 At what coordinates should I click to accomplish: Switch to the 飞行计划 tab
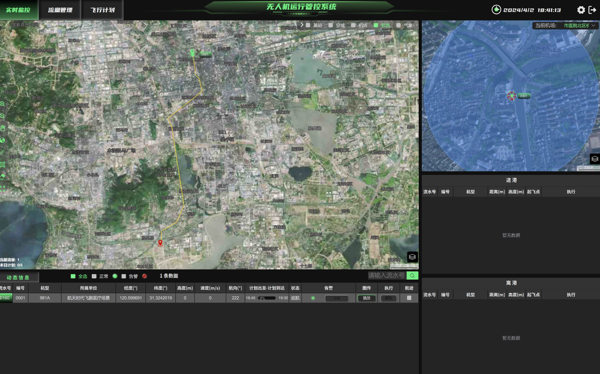pos(103,10)
